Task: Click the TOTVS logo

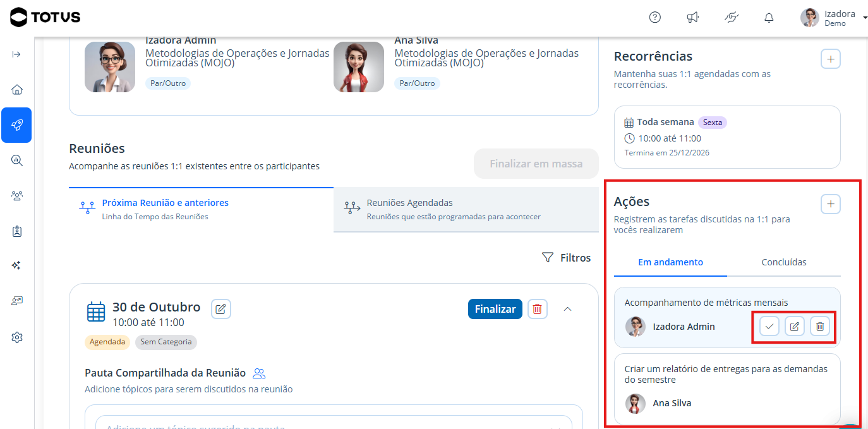Action: coord(45,17)
